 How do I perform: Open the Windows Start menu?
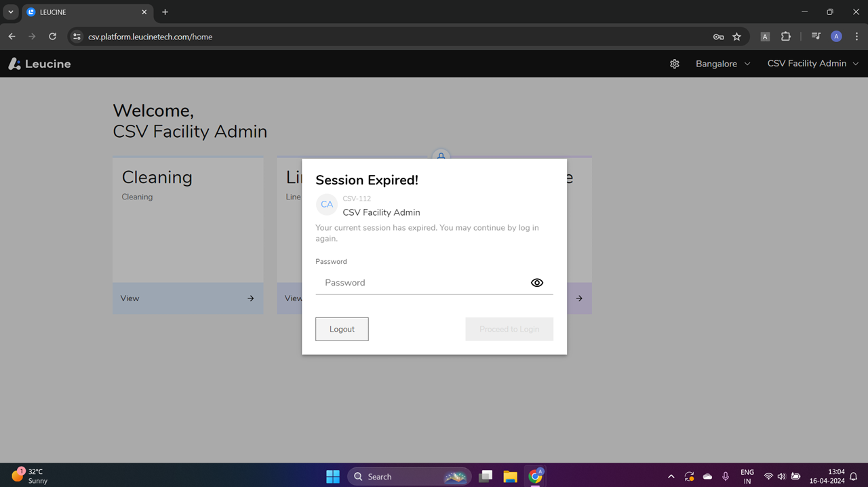tap(333, 477)
